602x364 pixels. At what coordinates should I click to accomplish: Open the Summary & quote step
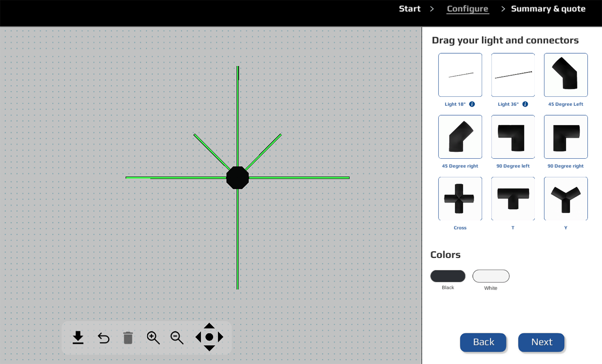pos(548,9)
